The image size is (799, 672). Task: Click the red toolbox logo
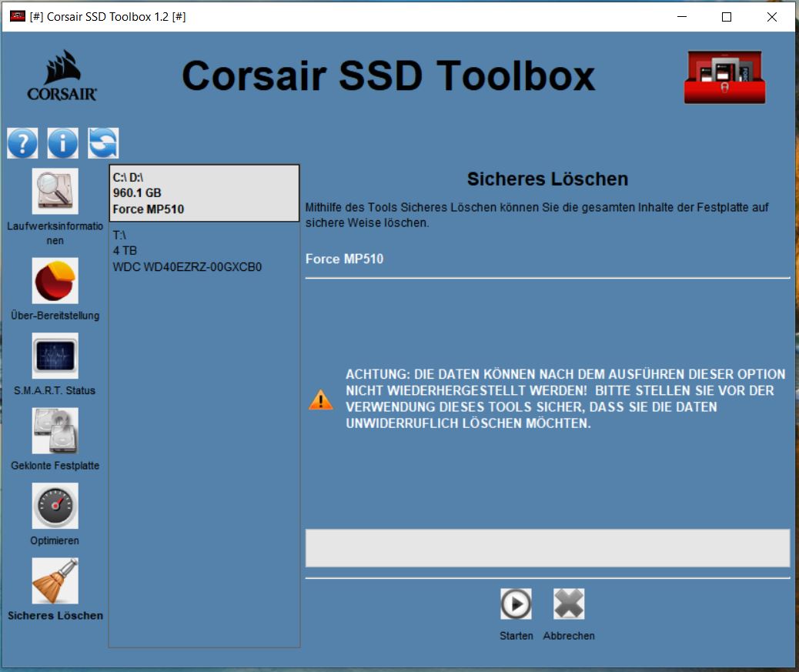click(724, 77)
